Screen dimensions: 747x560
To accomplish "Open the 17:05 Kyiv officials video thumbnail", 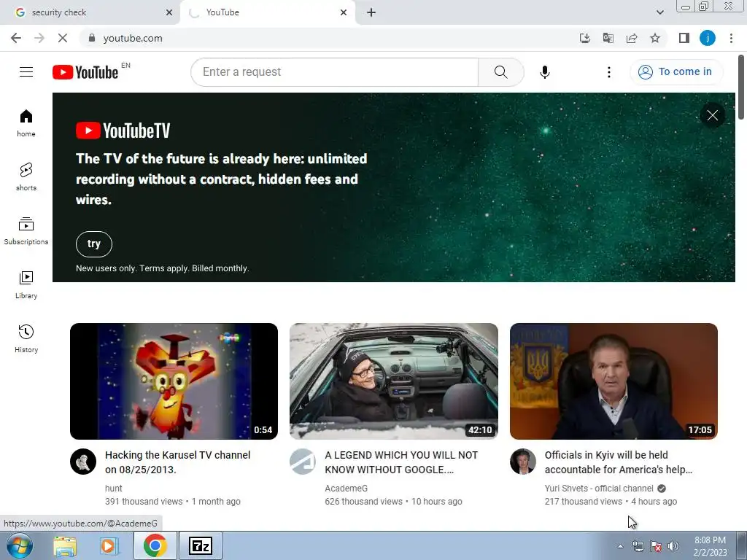I will [614, 381].
